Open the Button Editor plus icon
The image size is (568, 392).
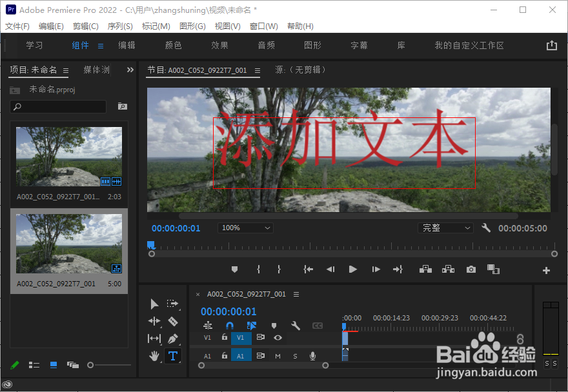tap(546, 270)
